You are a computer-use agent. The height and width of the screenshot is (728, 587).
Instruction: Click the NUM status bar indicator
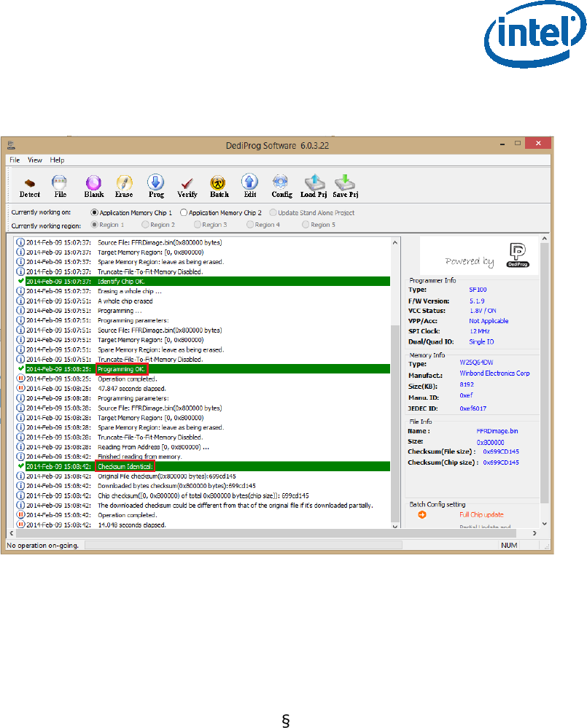508,546
